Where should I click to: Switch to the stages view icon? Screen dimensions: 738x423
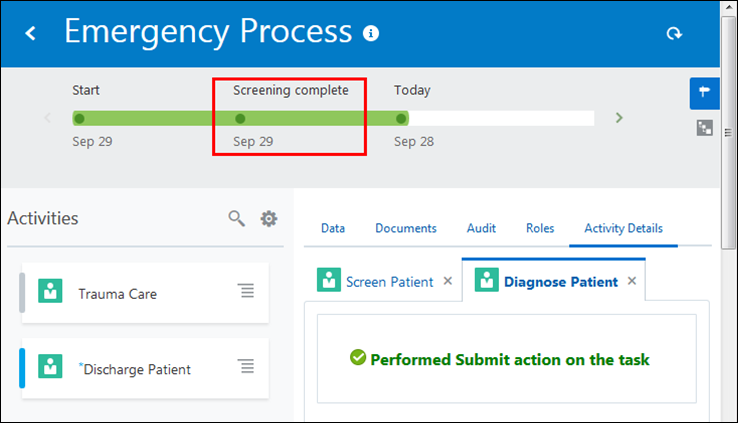pyautogui.click(x=705, y=128)
